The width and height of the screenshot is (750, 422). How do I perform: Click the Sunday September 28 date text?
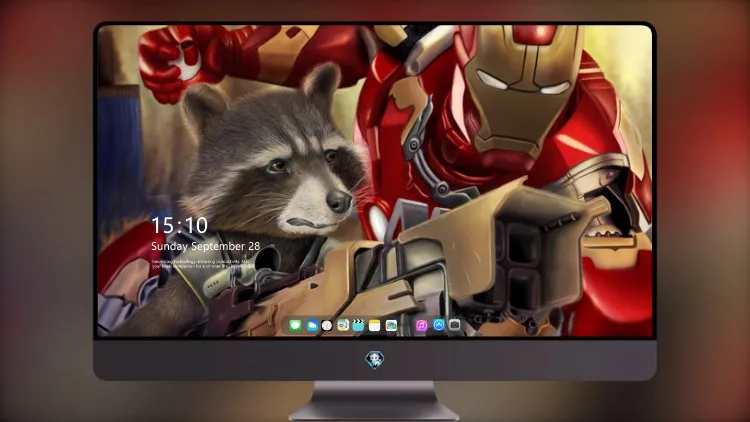pyautogui.click(x=206, y=246)
